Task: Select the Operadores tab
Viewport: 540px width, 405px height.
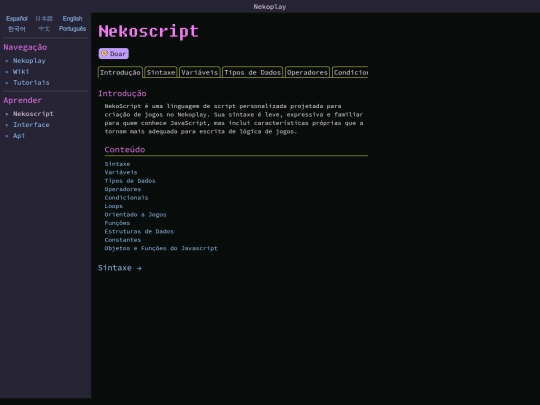Action: click(307, 72)
